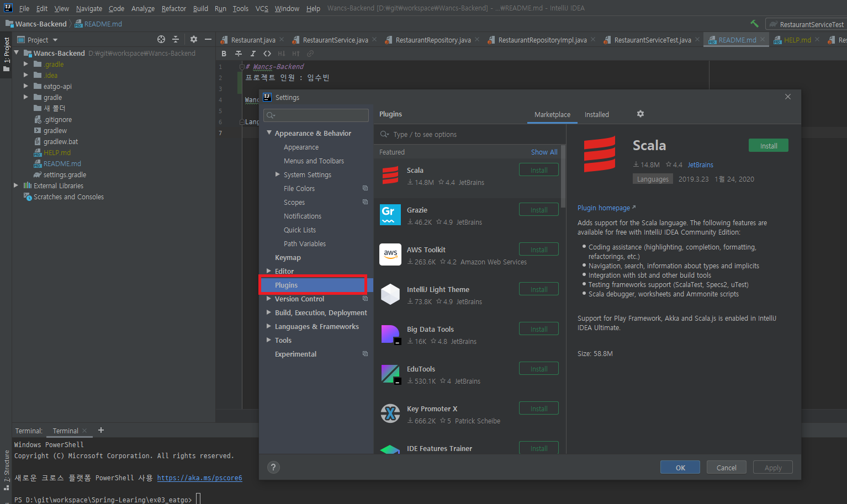Click OK button in Settings
The width and height of the screenshot is (847, 504).
680,467
